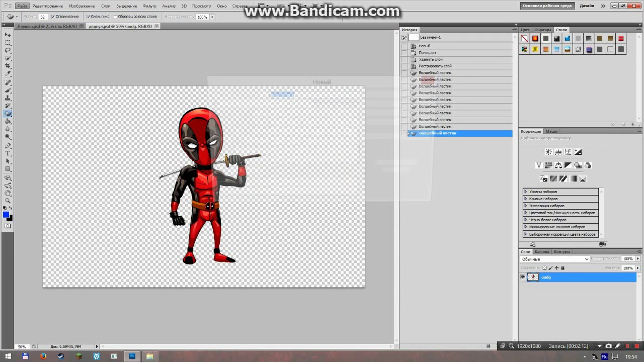Add a Color Balance adjustment

[x=558, y=165]
